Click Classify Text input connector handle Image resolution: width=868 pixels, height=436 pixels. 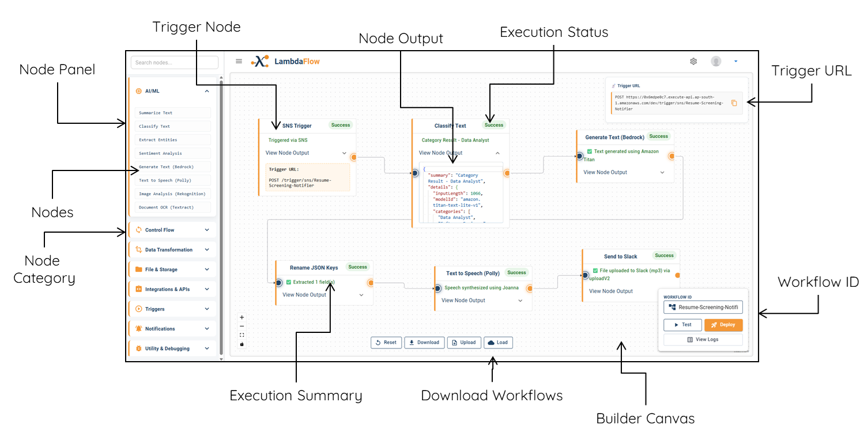[414, 173]
